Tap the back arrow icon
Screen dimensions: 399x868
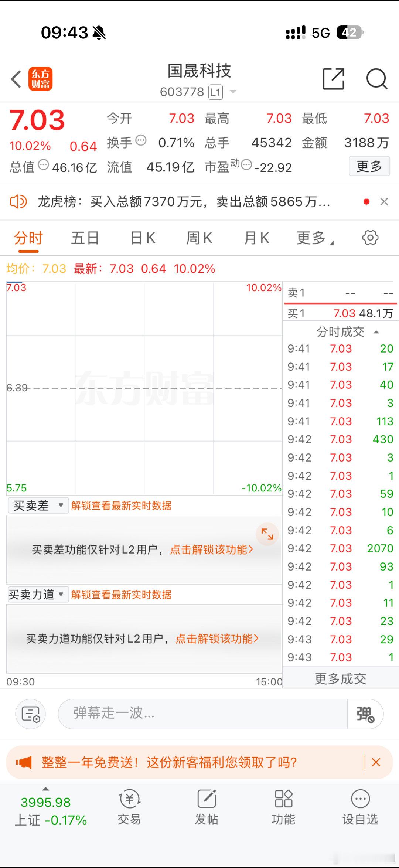pyautogui.click(x=16, y=79)
